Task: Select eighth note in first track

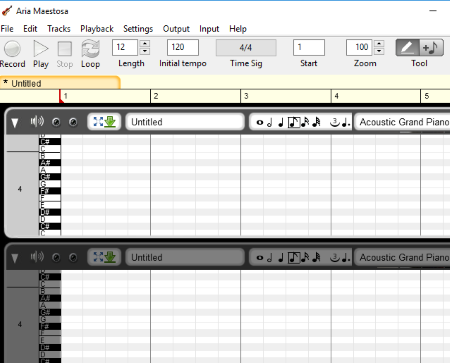Action: pos(294,122)
